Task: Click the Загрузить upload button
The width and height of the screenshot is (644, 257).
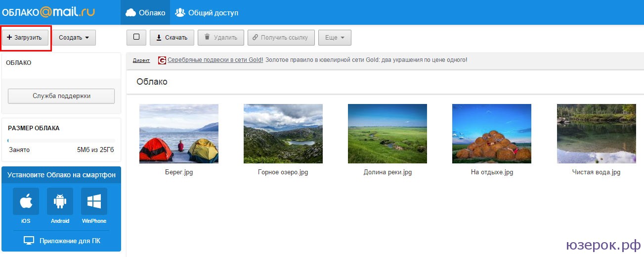Action: click(25, 38)
